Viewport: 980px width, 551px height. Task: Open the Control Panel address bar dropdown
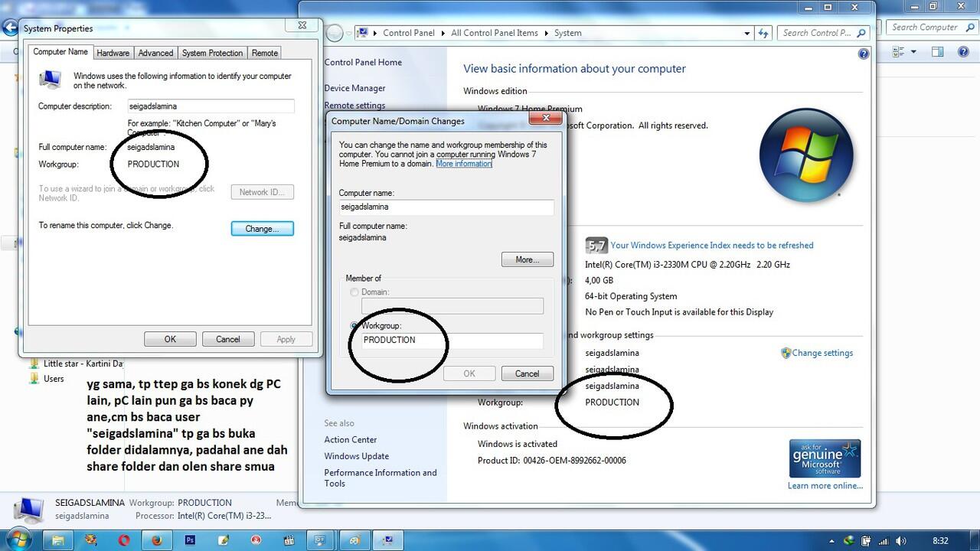pyautogui.click(x=747, y=33)
